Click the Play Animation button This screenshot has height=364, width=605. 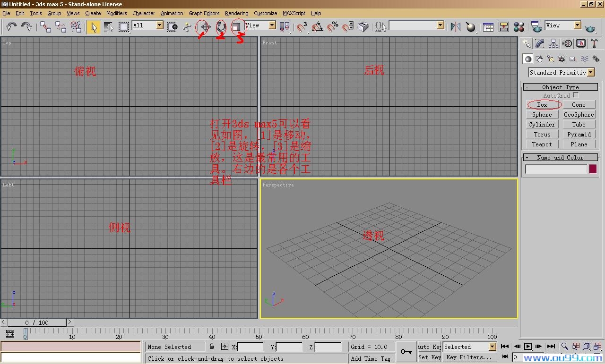point(528,347)
